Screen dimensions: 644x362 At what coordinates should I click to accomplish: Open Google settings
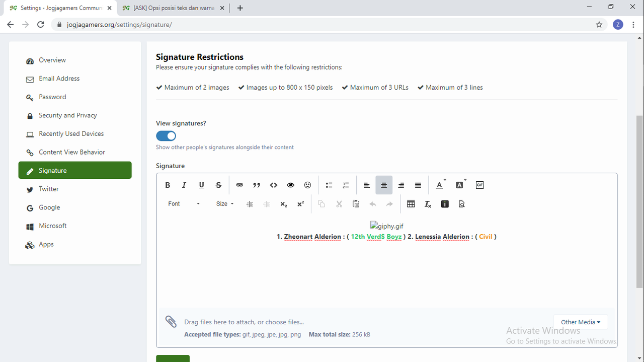point(75,207)
